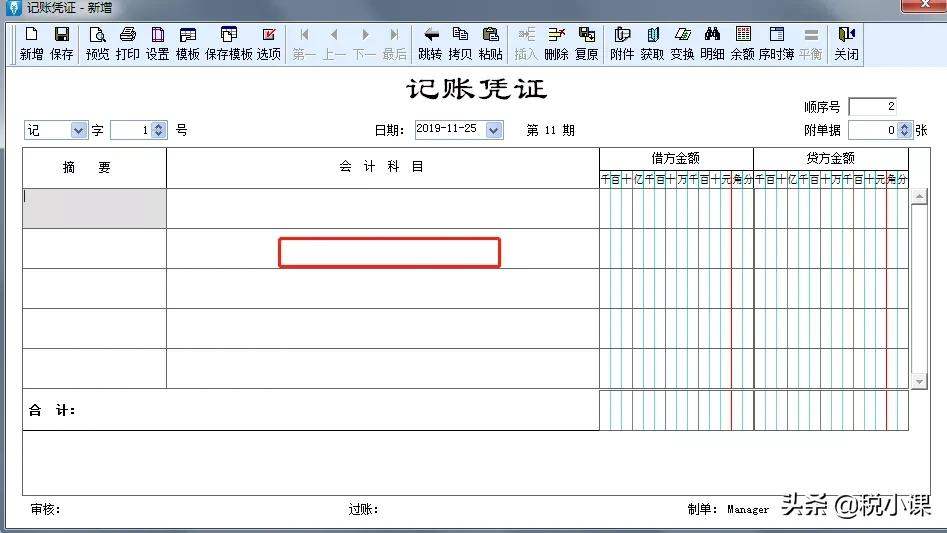Open 选项 options icon

point(269,43)
